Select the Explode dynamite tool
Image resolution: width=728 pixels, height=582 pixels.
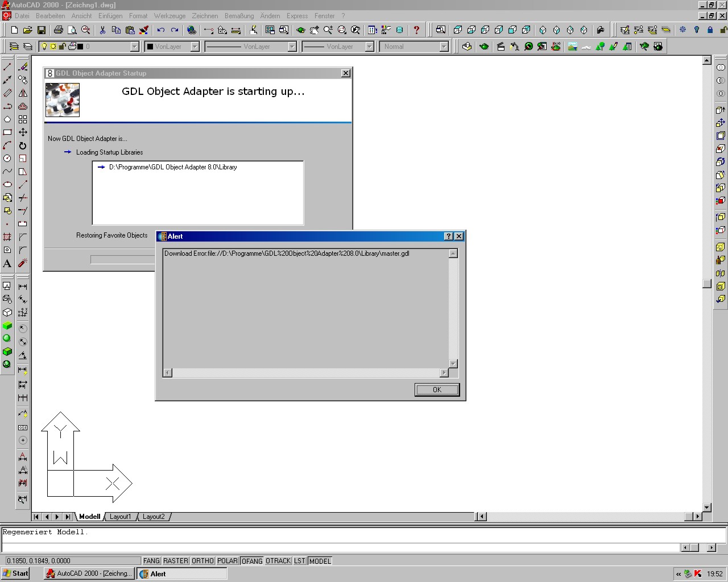pyautogui.click(x=23, y=264)
